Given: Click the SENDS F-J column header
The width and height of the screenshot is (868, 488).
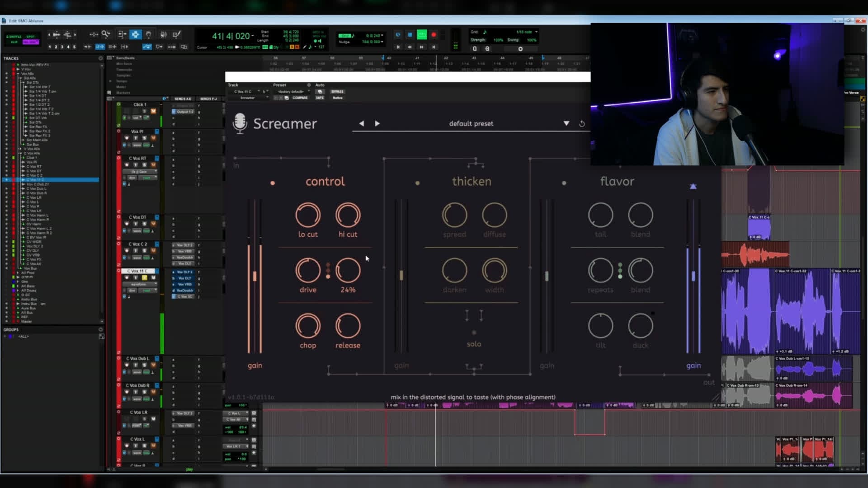Looking at the screenshot, I should (208, 99).
